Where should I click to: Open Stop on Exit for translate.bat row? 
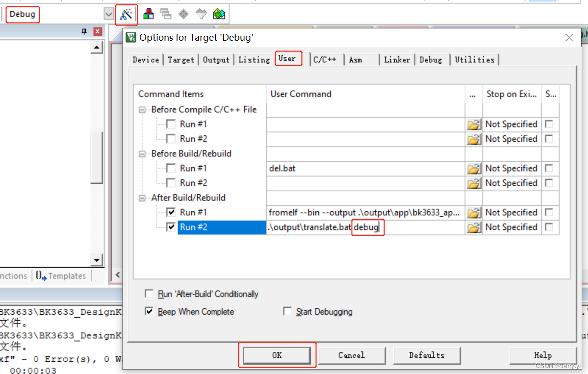[x=512, y=227]
